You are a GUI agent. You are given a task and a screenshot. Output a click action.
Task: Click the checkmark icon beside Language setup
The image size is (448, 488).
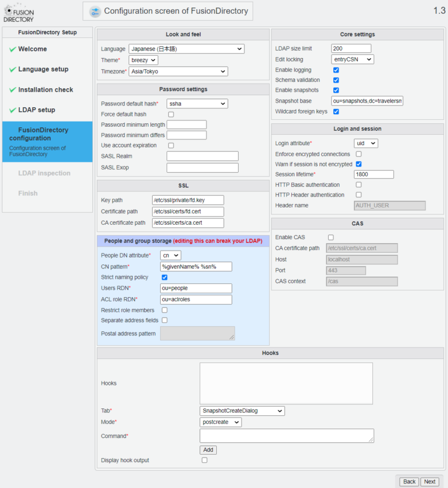coord(13,70)
